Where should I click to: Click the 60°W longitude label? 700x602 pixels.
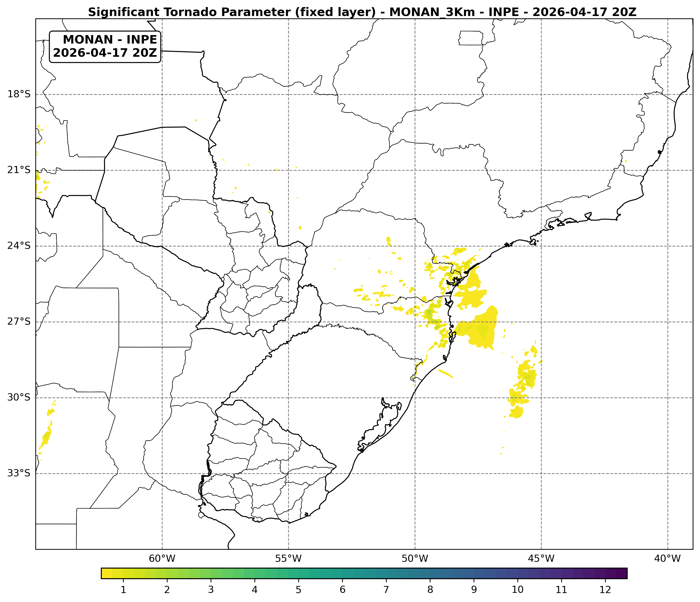[x=162, y=559]
